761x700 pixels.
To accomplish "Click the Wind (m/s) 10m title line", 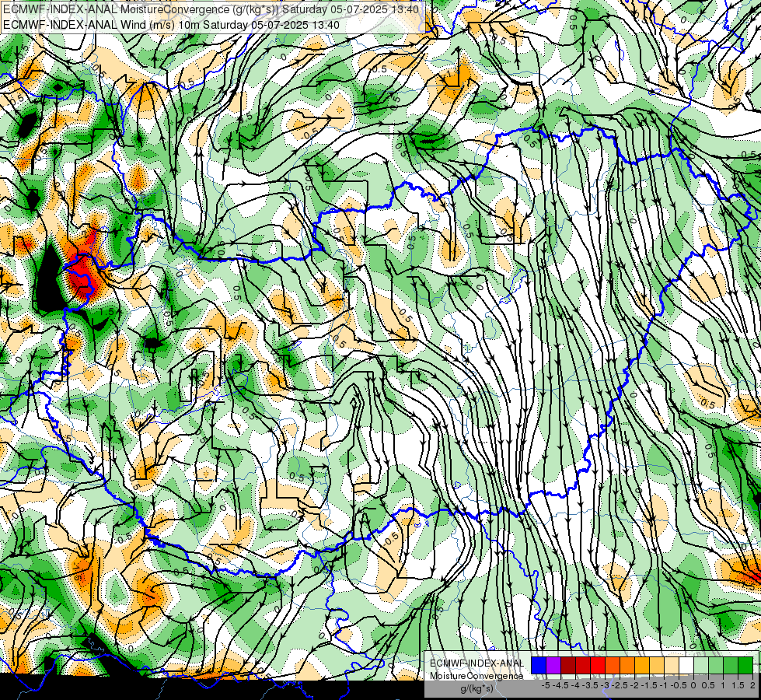I will (x=171, y=25).
